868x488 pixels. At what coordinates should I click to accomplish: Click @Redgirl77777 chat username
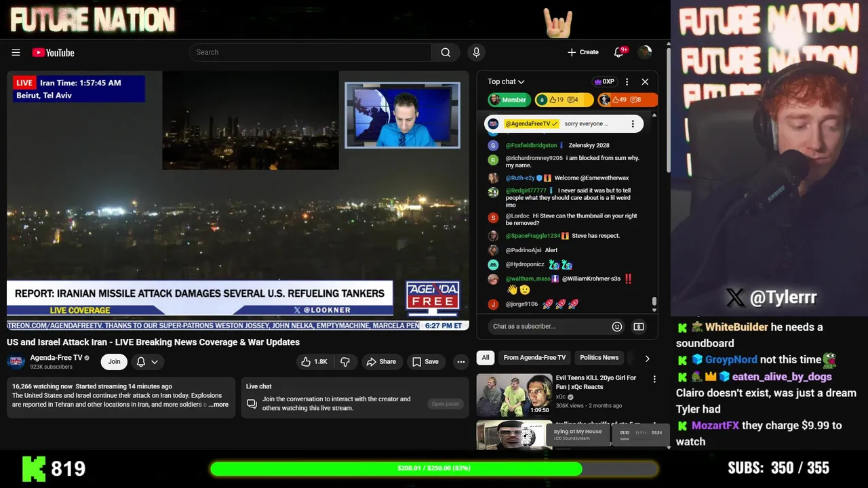tap(526, 191)
